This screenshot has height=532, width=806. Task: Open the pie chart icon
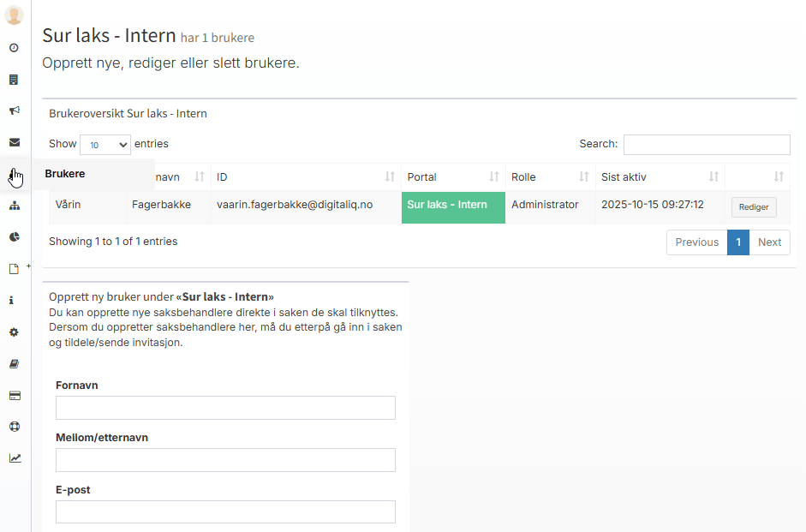tap(14, 237)
